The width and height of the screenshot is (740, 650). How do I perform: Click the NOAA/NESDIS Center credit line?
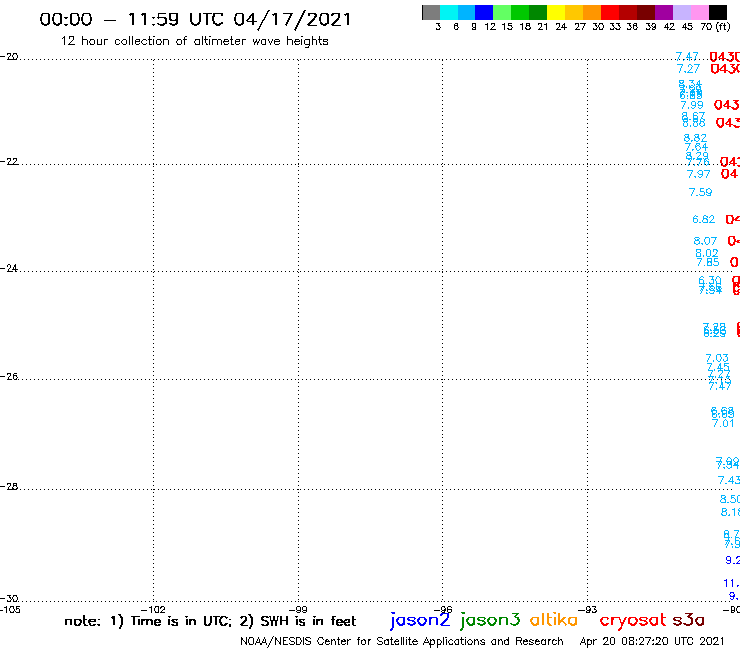point(402,641)
